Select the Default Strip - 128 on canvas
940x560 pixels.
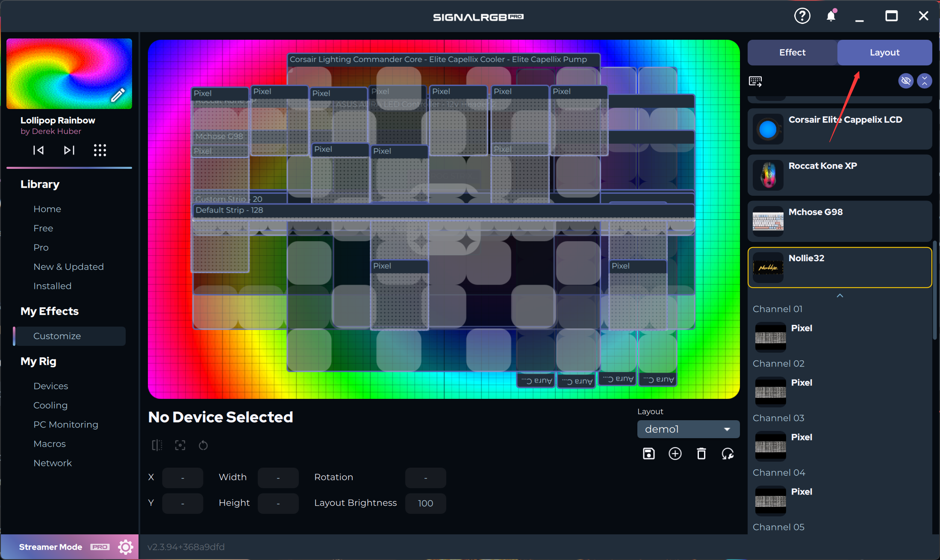click(x=444, y=210)
